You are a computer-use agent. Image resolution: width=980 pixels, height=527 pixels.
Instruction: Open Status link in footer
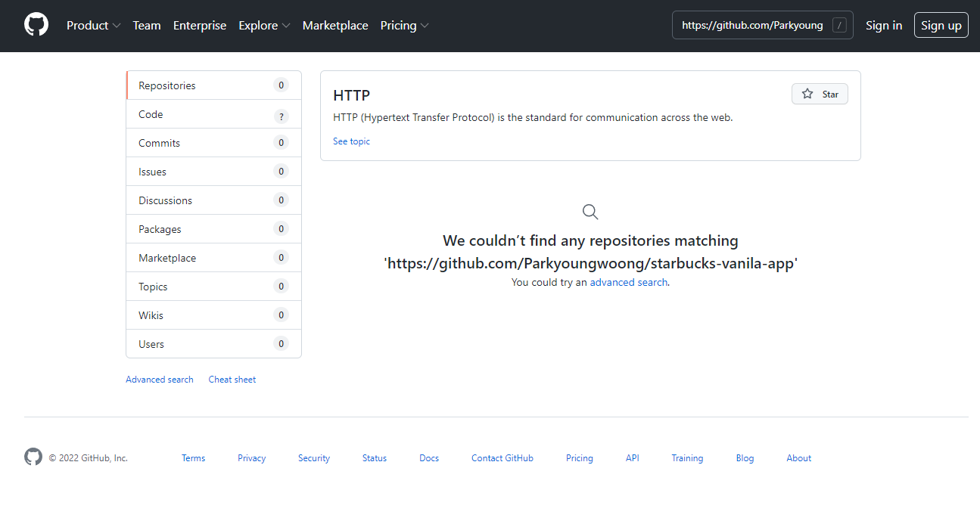[x=375, y=458]
